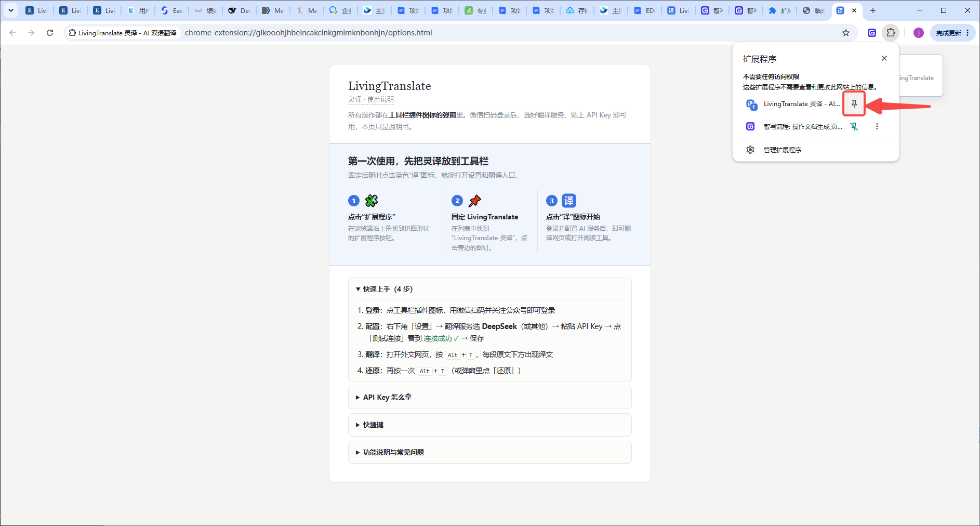980x526 pixels.
Task: Expand the 快捷键 section
Action: pos(489,425)
